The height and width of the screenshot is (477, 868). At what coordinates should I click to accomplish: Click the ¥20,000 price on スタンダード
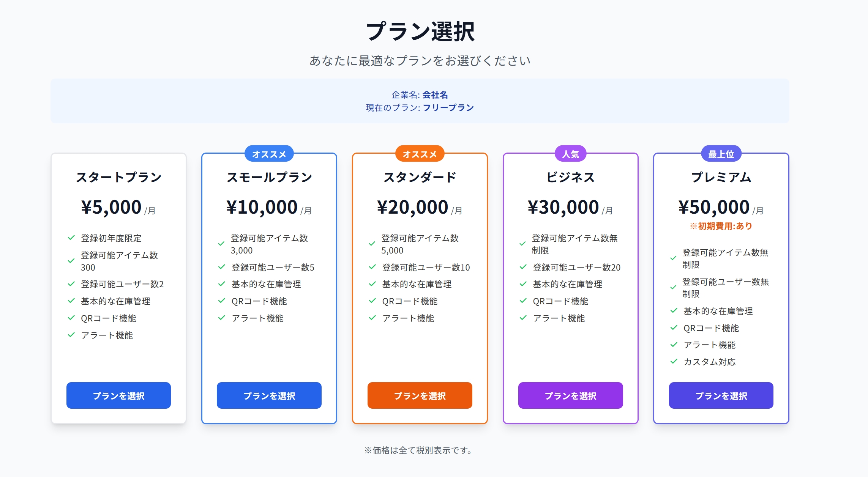coord(412,207)
